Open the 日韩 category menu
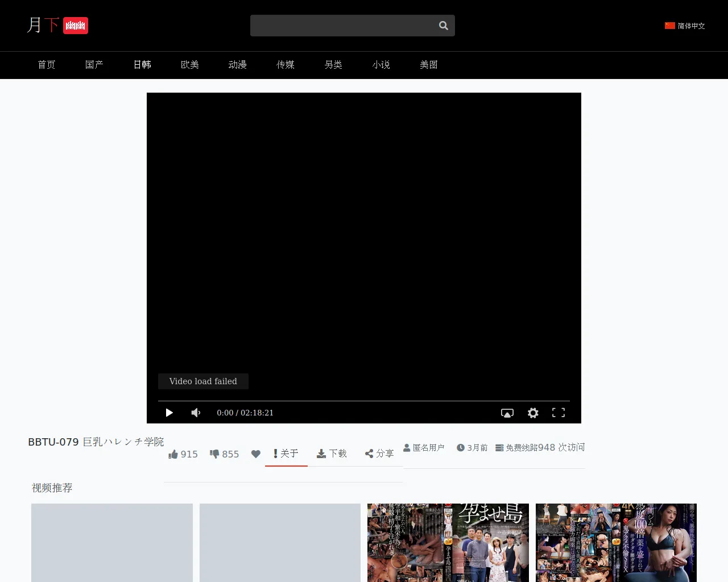This screenshot has height=582, width=728. (x=142, y=65)
